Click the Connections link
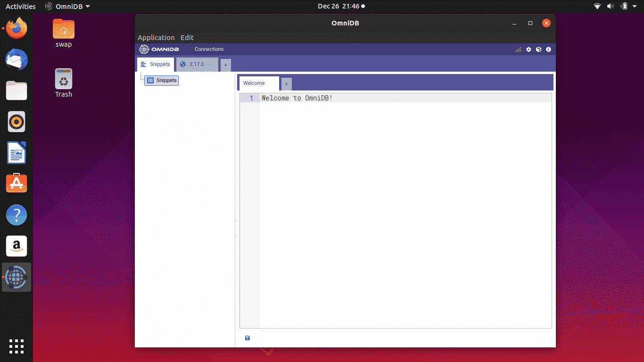This screenshot has width=644, height=362. (x=209, y=49)
